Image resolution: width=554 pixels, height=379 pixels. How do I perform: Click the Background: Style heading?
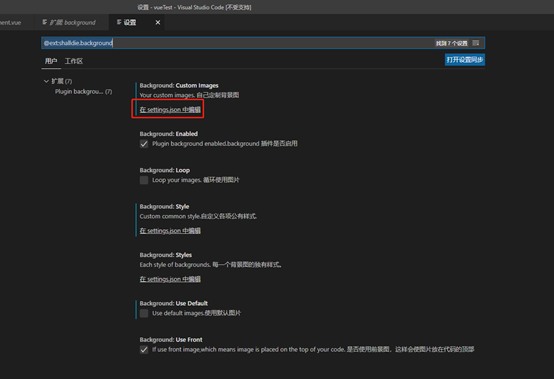(164, 207)
